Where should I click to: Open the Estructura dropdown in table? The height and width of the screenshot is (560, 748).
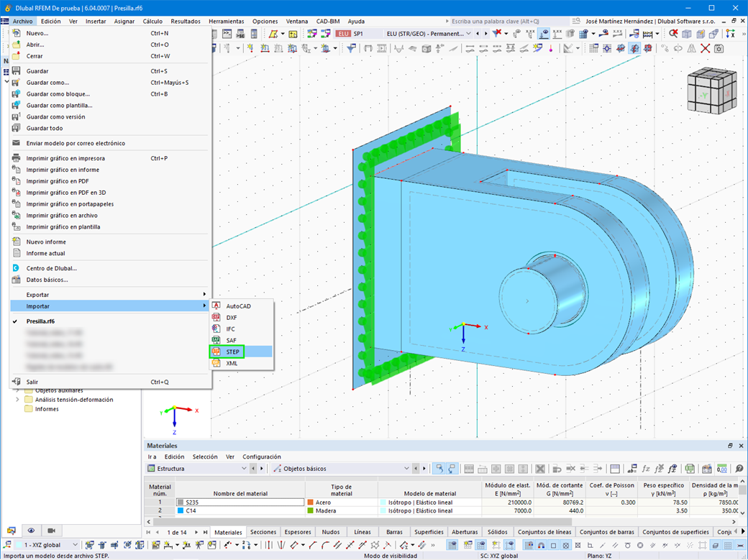coord(197,469)
